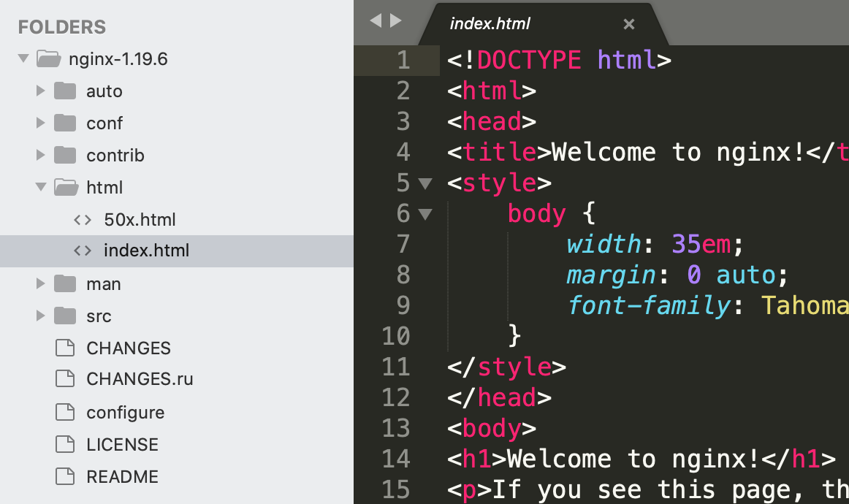
Task: Select the src folder name
Action: [x=99, y=316]
